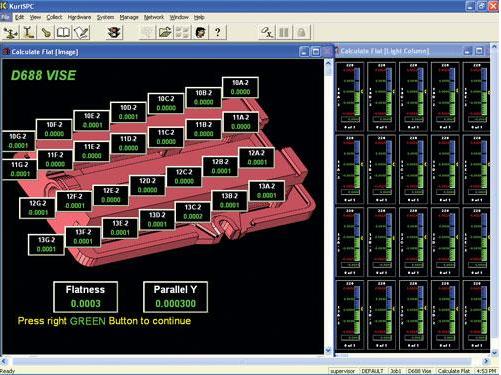Click the notepad with pen icon

click(81, 32)
